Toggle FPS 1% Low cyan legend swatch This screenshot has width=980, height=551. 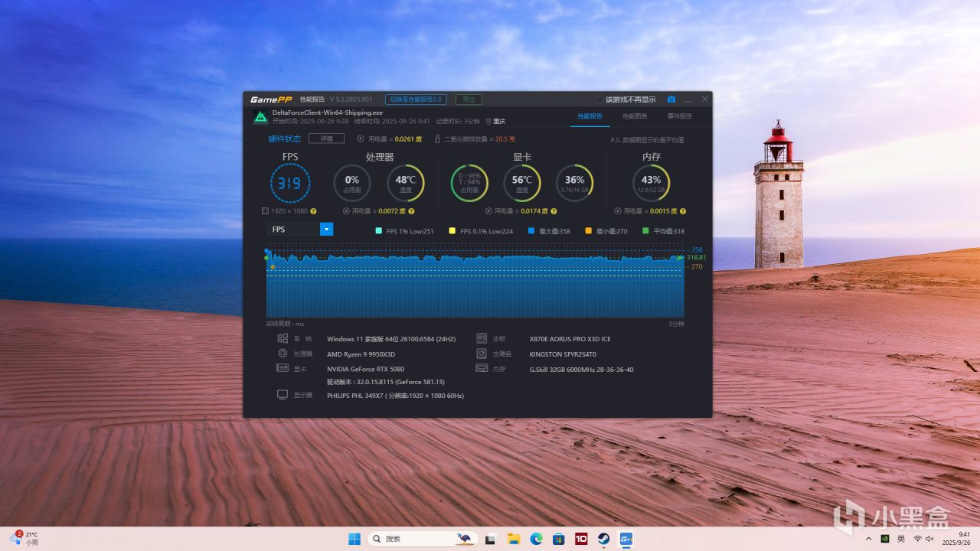click(379, 230)
